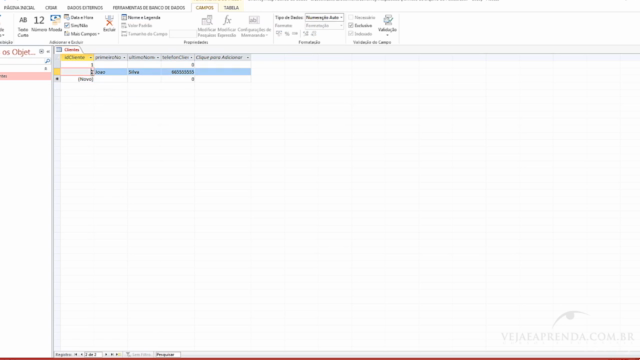Apply currency format icon in Formatação
The width and height of the screenshot is (640, 360).
[279, 34]
